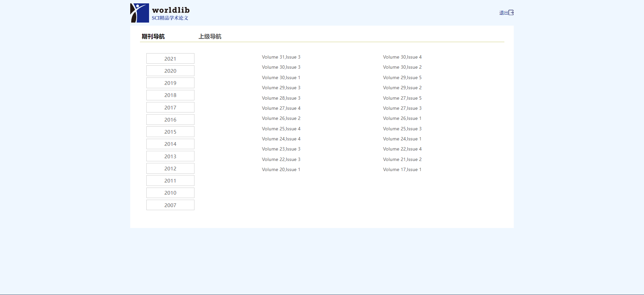
Task: Go to Volume 24, Issue 4
Action: click(x=281, y=139)
